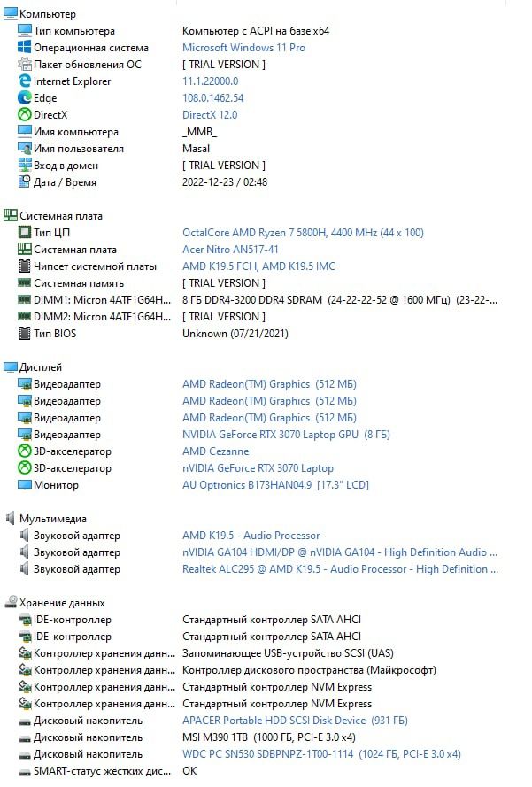
Task: Select the Контроллер дискового пространства (Майкрософт) value
Action: [309, 670]
